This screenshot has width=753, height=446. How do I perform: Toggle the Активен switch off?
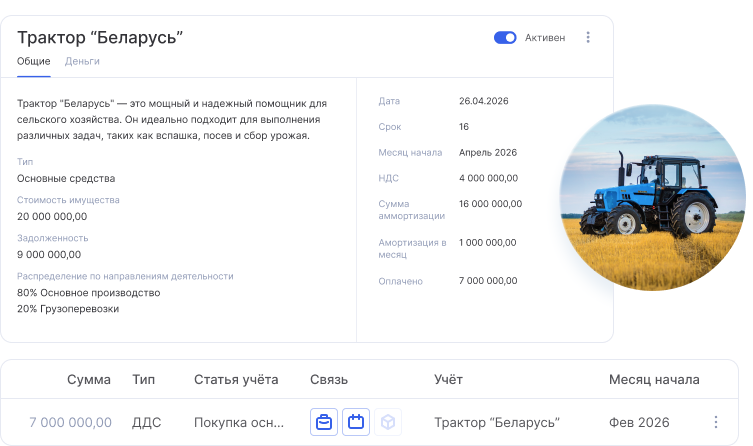coord(505,38)
